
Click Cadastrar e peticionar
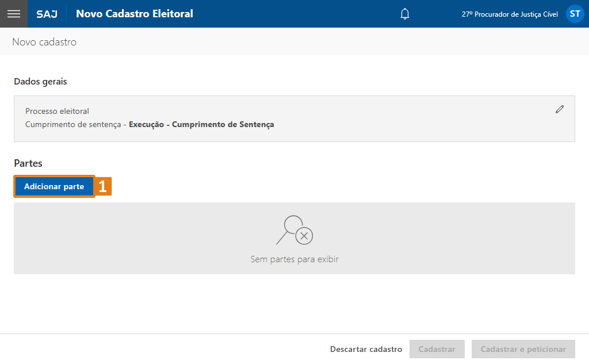click(x=523, y=348)
